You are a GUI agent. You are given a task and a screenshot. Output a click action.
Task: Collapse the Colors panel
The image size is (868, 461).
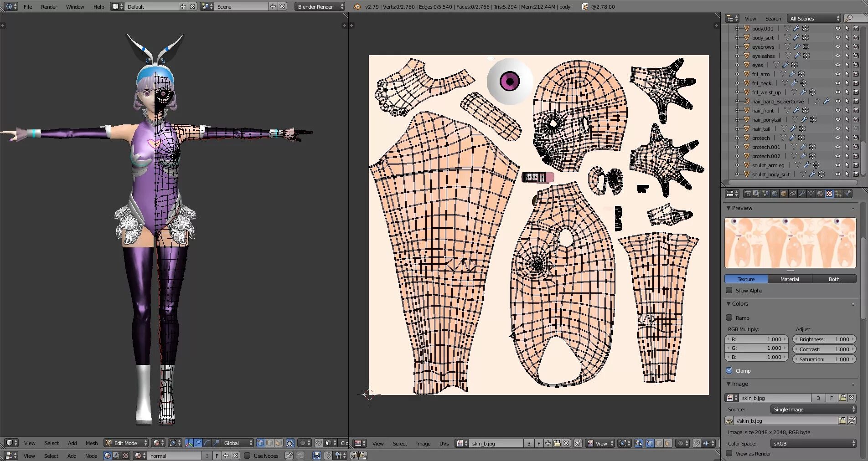pyautogui.click(x=739, y=303)
